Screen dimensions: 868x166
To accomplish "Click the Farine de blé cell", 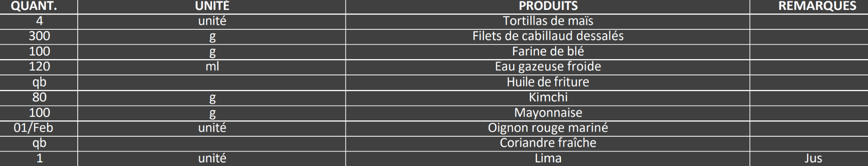I will pyautogui.click(x=547, y=52).
